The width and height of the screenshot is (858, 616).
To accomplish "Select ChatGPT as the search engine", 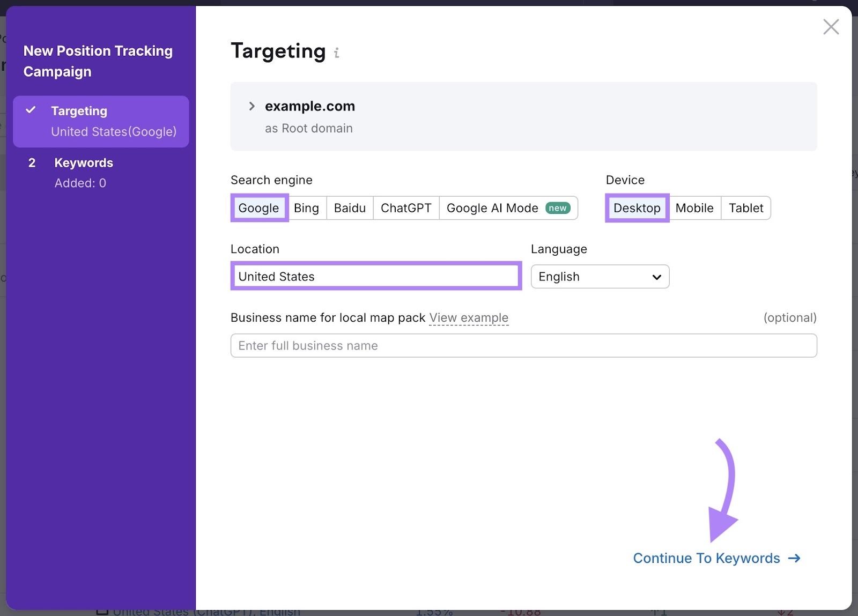I will [x=406, y=208].
